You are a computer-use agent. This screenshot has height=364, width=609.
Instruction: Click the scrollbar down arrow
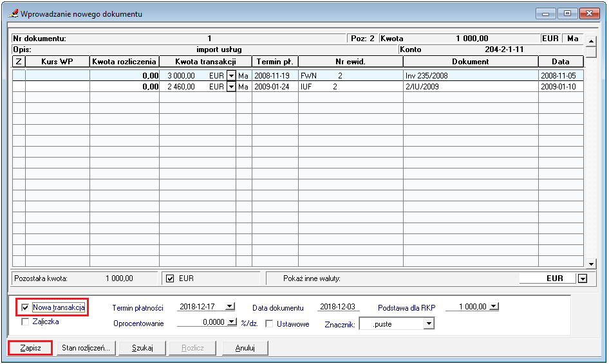(591, 264)
